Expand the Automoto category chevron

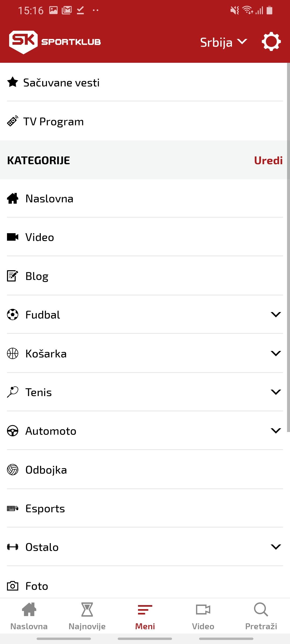276,431
